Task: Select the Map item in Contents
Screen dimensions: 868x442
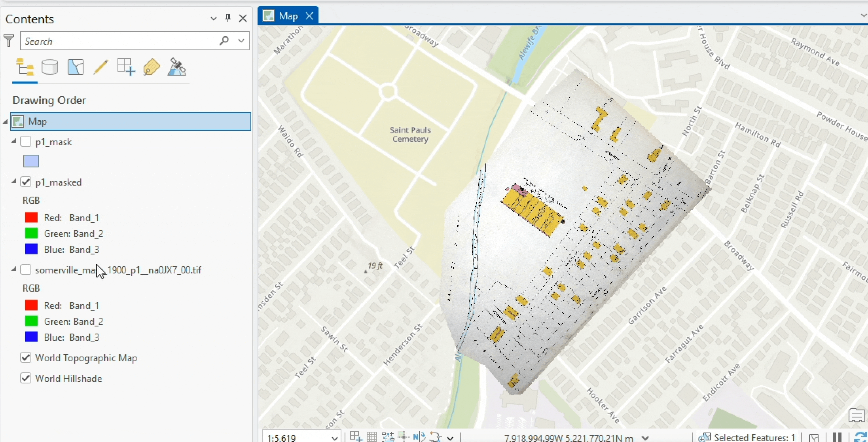Action: tap(38, 121)
